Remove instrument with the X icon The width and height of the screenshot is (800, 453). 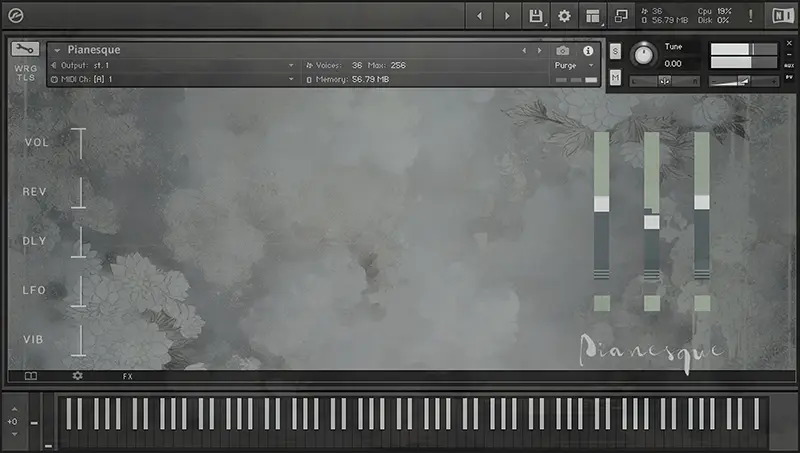coord(789,43)
